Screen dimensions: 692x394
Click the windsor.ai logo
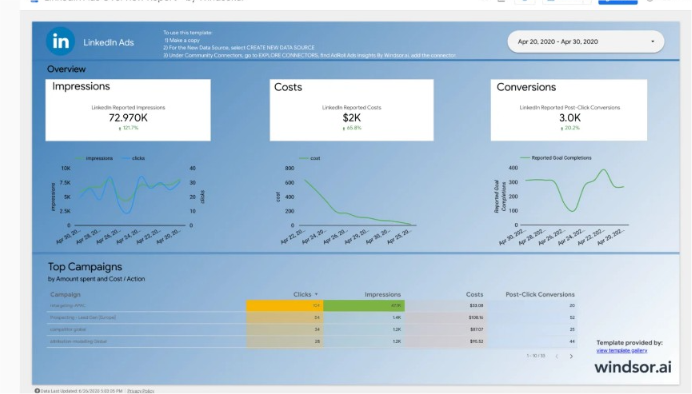tap(633, 367)
